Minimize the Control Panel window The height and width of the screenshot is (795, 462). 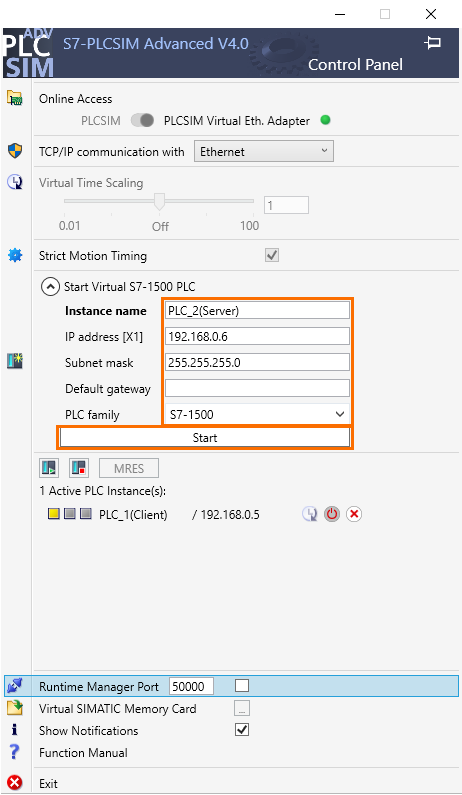tap(340, 14)
